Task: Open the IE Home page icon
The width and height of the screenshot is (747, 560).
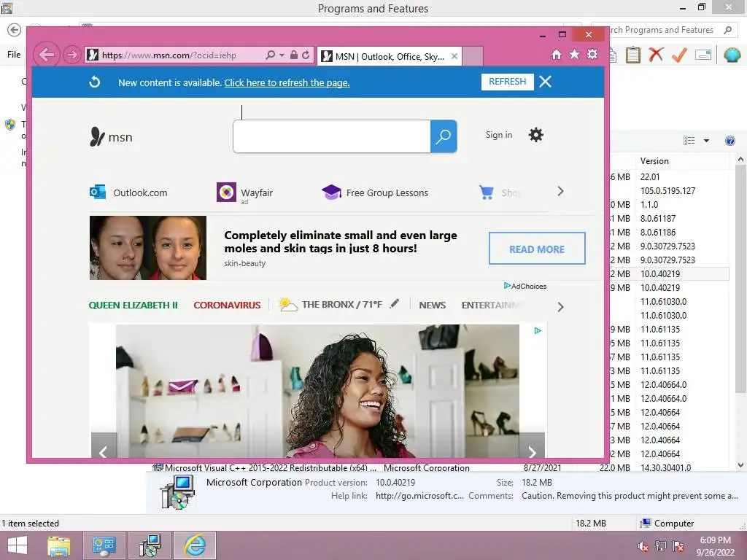Action: tap(557, 54)
